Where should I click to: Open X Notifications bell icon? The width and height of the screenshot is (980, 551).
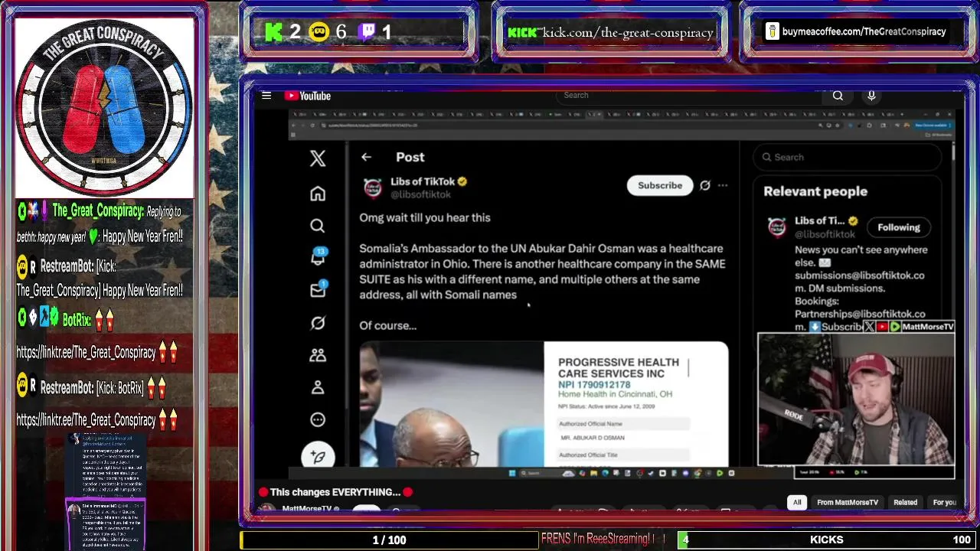point(318,257)
